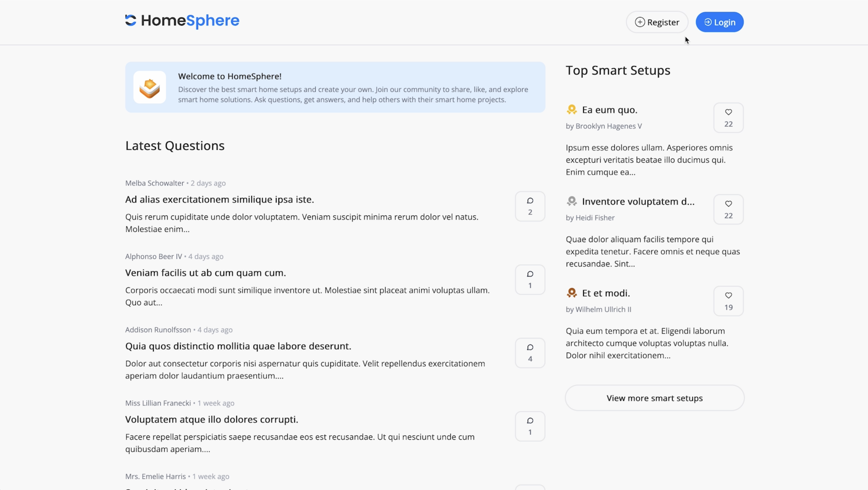The image size is (868, 490).
Task: Click description starting "Quia eum tempora et at"
Action: point(647,343)
